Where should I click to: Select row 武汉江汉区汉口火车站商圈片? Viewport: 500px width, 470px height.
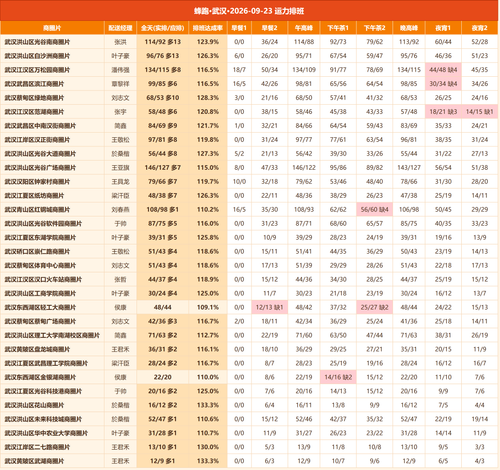(249, 279)
